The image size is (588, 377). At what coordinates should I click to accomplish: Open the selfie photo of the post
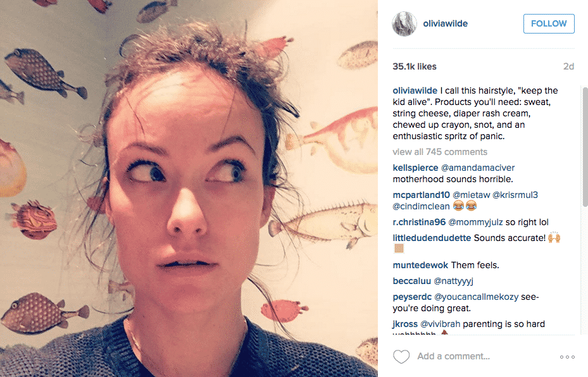[x=189, y=188]
